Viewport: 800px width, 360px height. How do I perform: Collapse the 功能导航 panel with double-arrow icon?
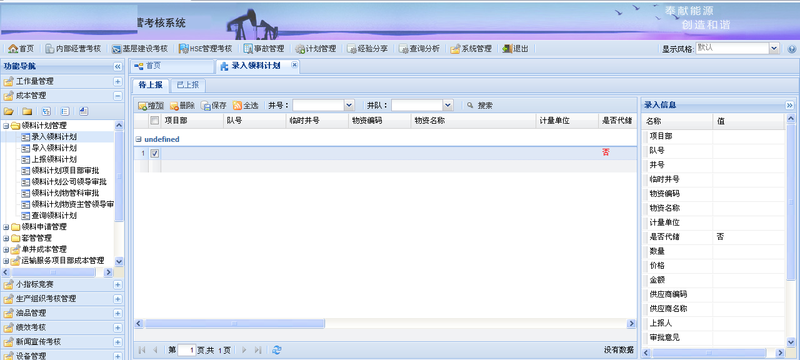click(117, 67)
